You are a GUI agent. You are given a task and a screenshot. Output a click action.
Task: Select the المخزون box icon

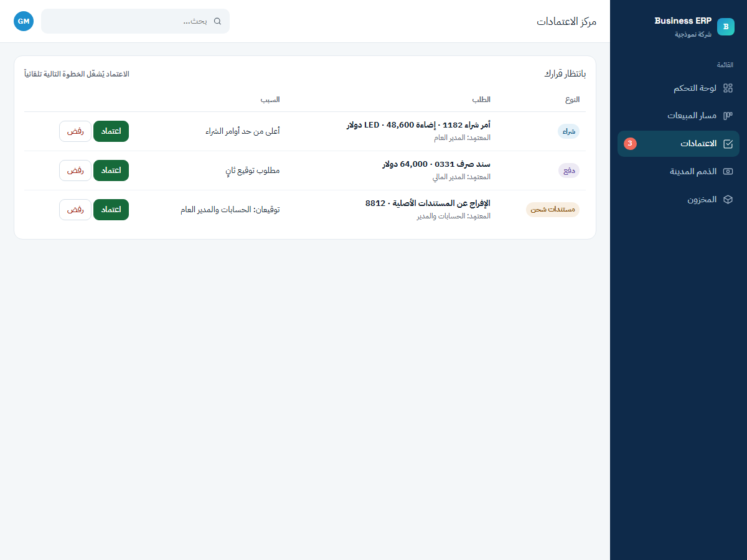[728, 200]
